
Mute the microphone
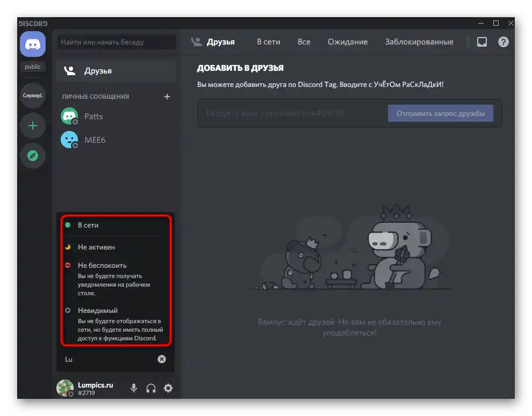pyautogui.click(x=134, y=388)
